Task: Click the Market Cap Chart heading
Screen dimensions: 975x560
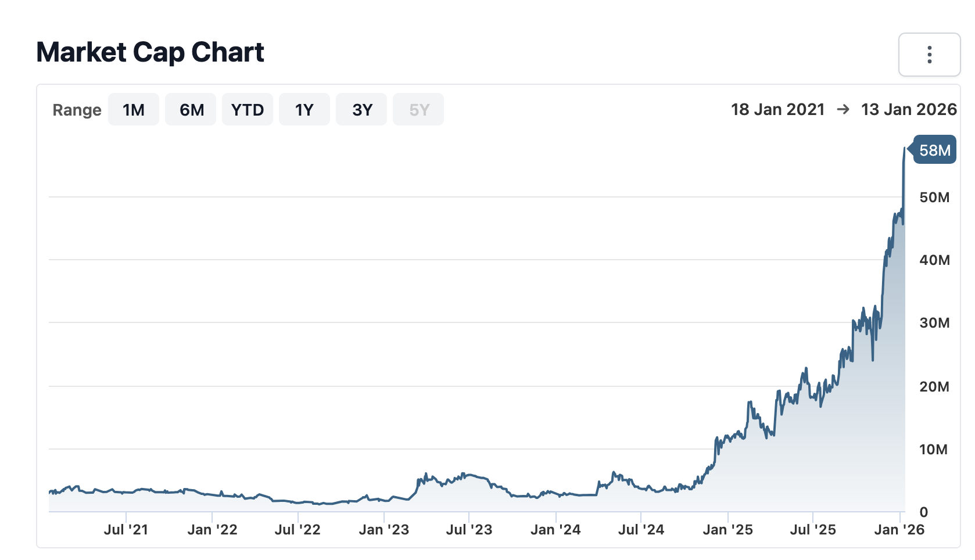Action: [150, 52]
